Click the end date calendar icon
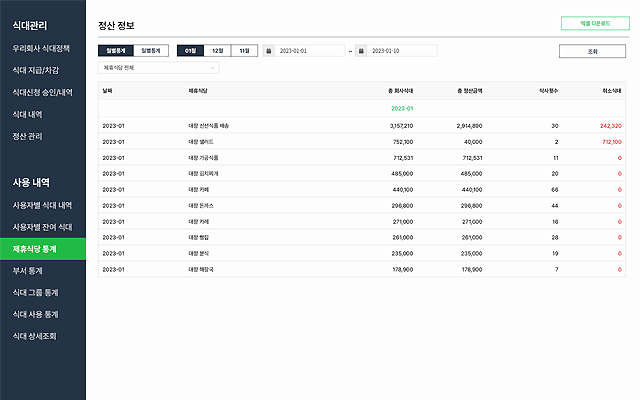 [x=363, y=50]
